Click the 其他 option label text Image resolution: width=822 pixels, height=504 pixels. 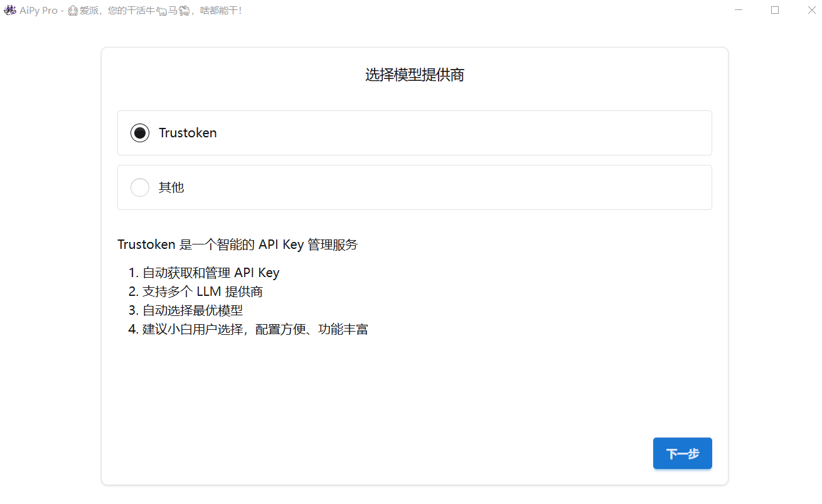171,187
